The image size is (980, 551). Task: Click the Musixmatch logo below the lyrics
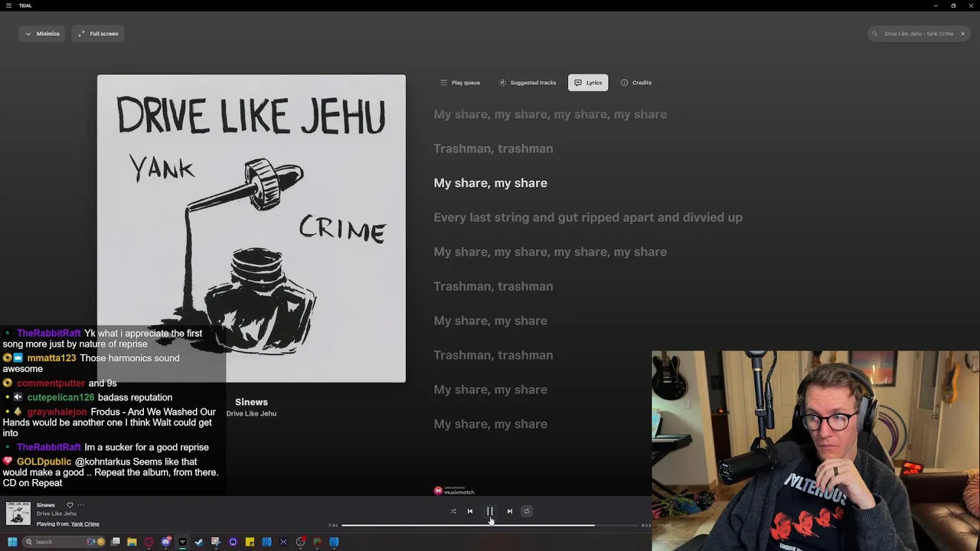pos(454,491)
